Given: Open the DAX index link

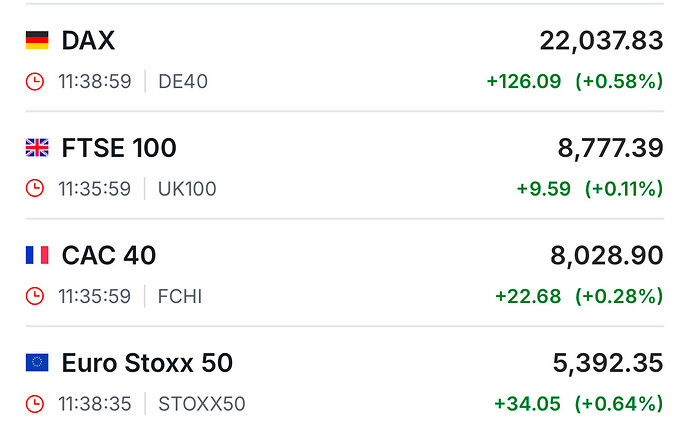Looking at the screenshot, I should tap(88, 40).
